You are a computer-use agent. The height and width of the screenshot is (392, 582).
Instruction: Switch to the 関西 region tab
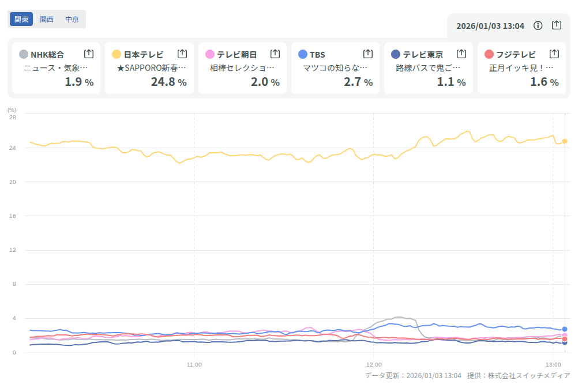pos(47,19)
